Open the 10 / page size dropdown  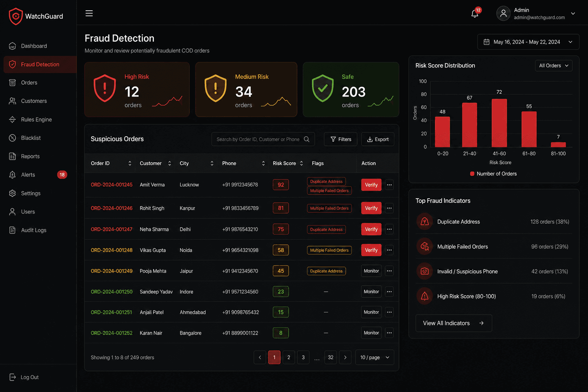tap(374, 357)
